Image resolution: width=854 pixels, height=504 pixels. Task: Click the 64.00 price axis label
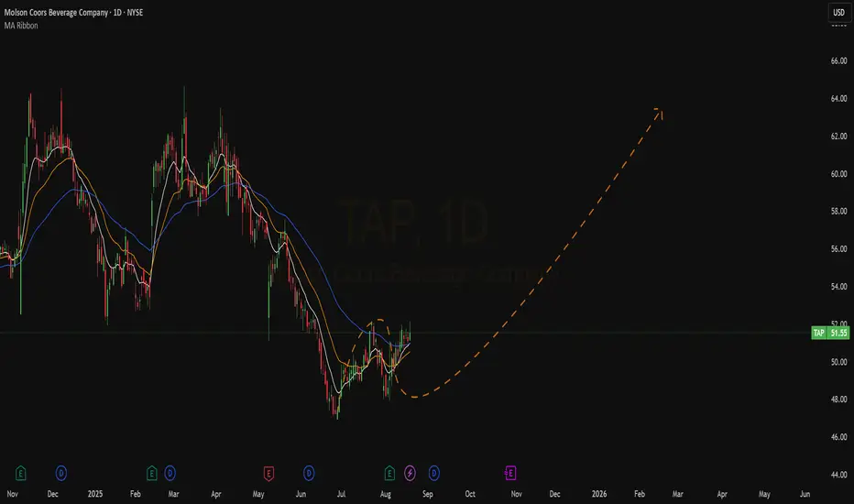tap(838, 99)
